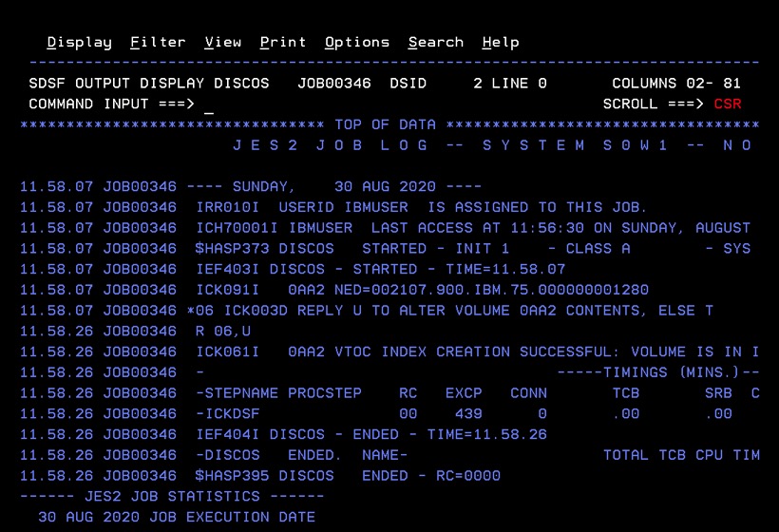Select the IRR010I USERID IBMUSER message
779x532 pixels.
333,207
